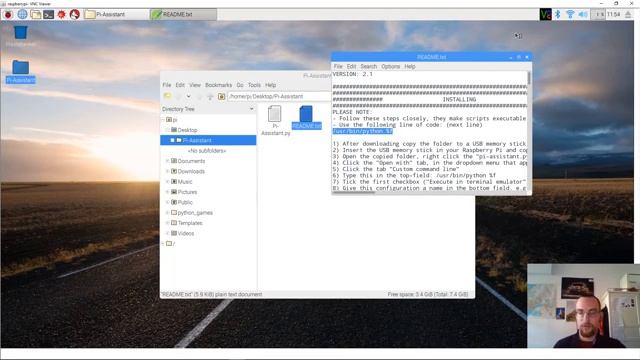Open Bookmarks menu in file manager
Image resolution: width=640 pixels, height=360 pixels.
218,85
